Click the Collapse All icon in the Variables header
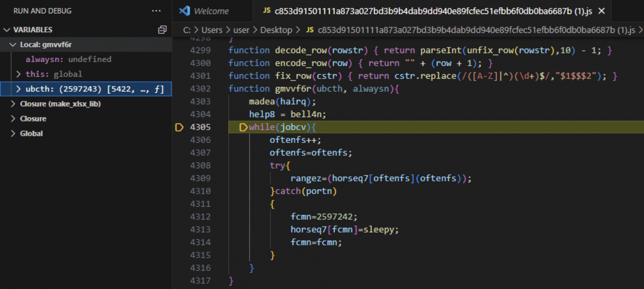This screenshot has width=644, height=289. pos(162,29)
